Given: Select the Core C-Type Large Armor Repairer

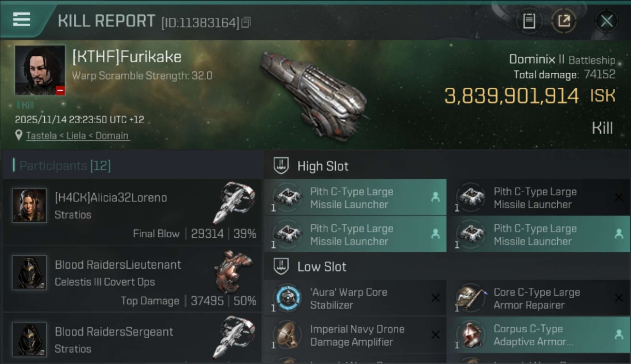Looking at the screenshot, I should (536, 298).
